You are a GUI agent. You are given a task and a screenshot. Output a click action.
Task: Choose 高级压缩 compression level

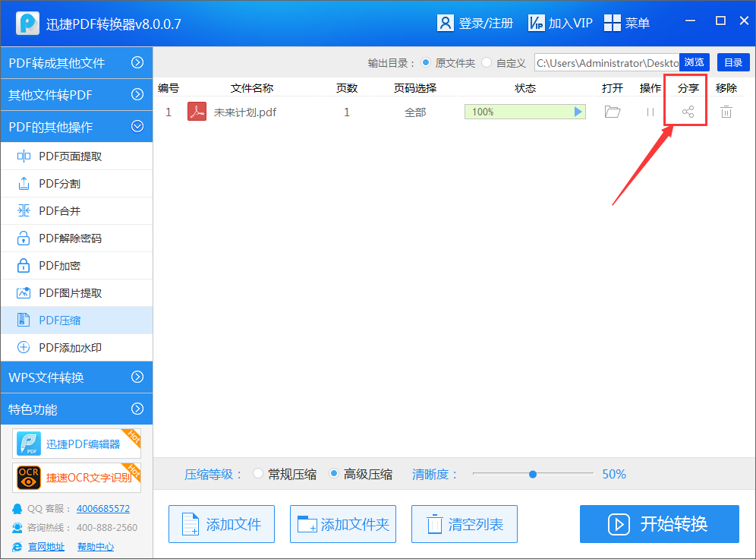click(x=334, y=474)
